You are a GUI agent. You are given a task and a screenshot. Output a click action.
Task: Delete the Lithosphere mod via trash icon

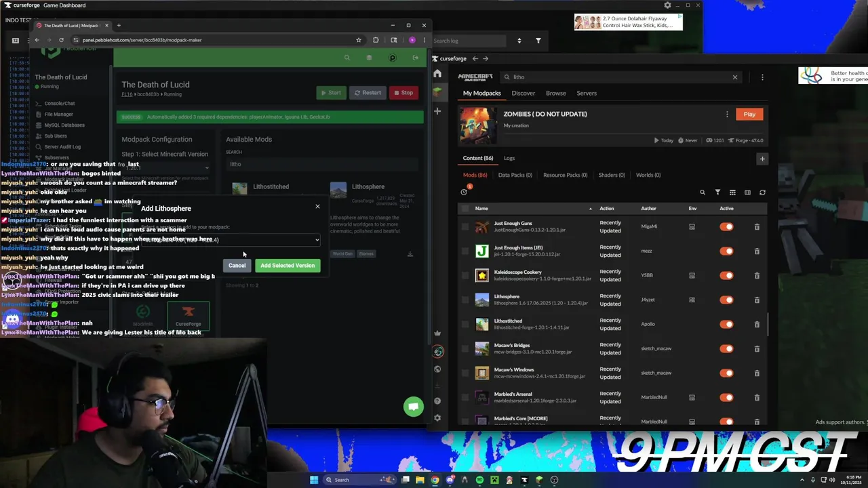click(x=757, y=300)
